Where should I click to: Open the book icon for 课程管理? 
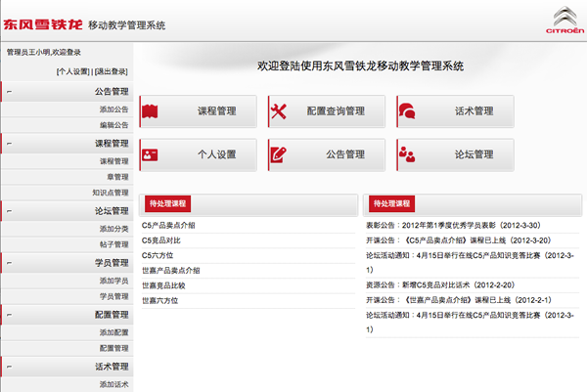(150, 111)
